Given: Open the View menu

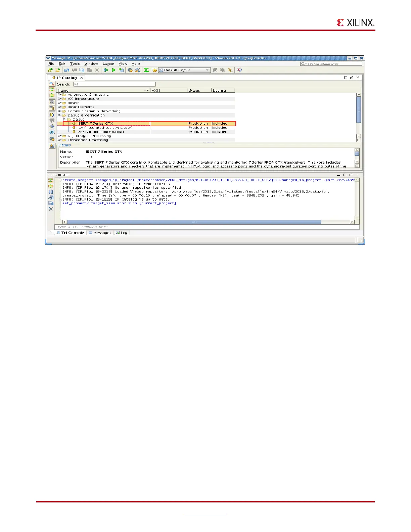Looking at the screenshot, I should [x=123, y=64].
